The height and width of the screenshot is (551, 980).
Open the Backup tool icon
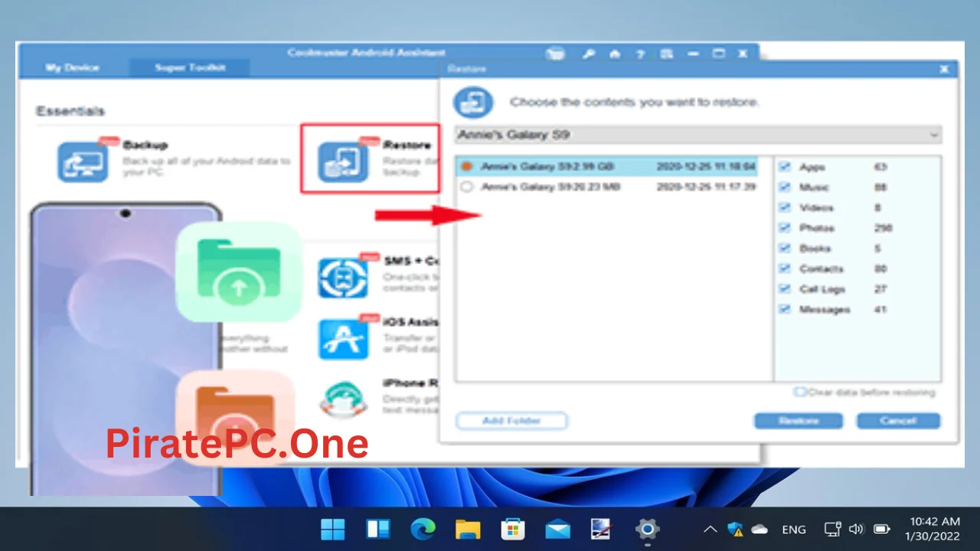click(83, 162)
